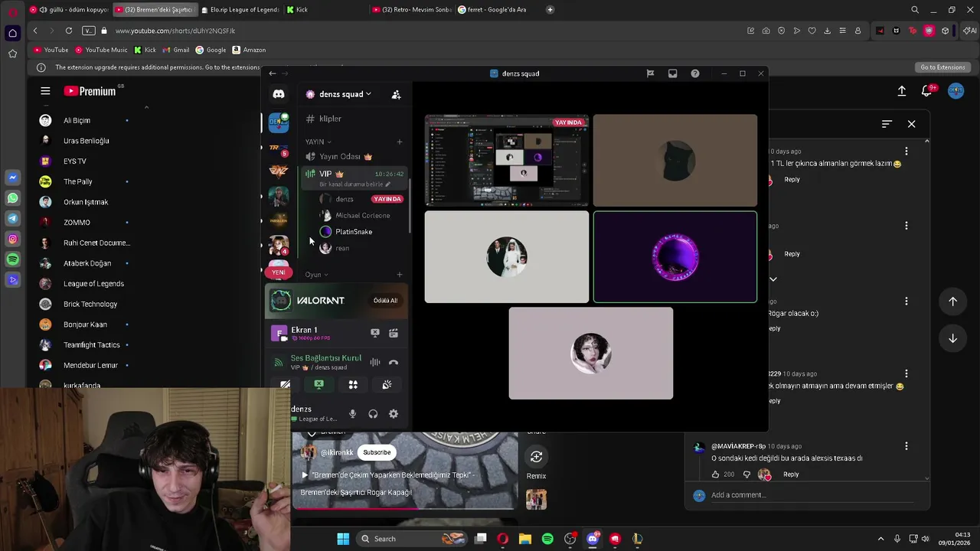Open soundboard icon in voice panel
Viewport: 980px width, 551px height.
pyautogui.click(x=387, y=385)
